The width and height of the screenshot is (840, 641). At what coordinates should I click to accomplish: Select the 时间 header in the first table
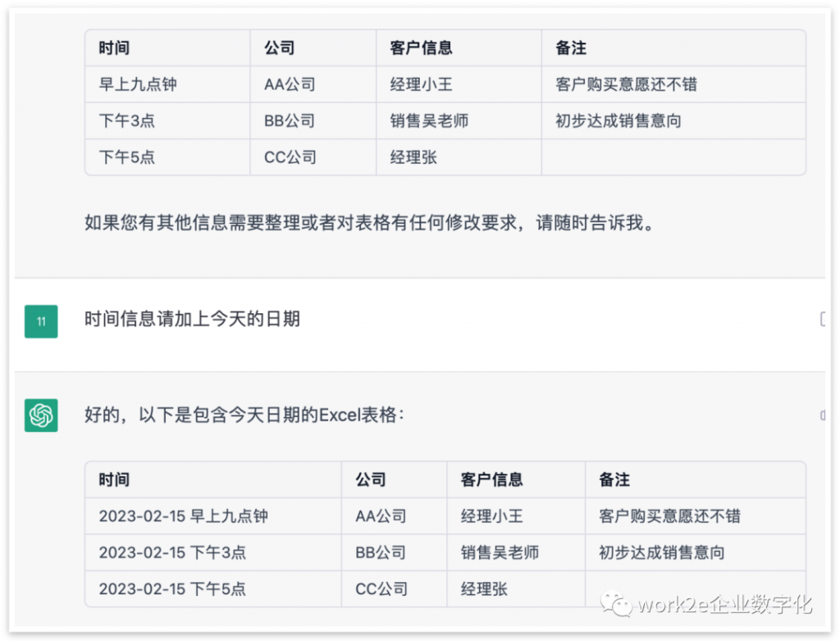pyautogui.click(x=112, y=48)
